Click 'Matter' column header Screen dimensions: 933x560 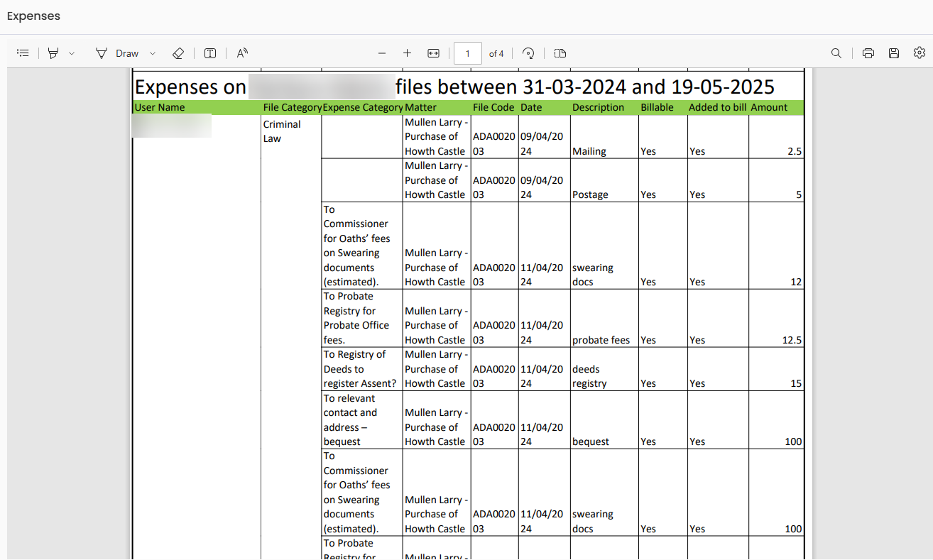pos(420,107)
